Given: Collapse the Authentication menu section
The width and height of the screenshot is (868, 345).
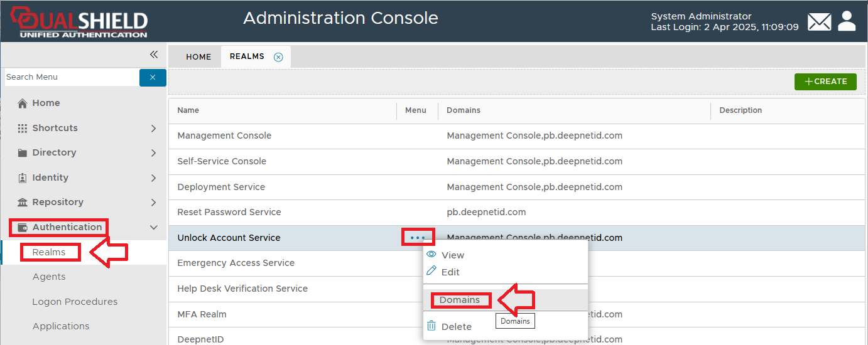Looking at the screenshot, I should 67,227.
